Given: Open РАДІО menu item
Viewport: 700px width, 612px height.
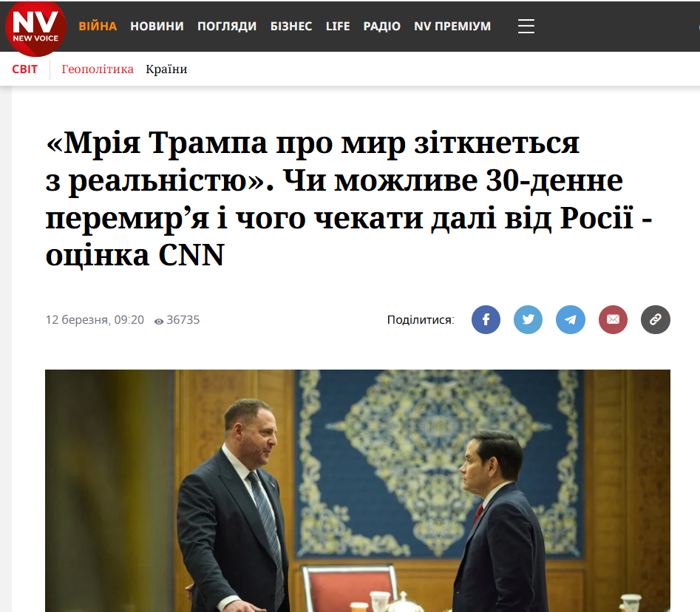Looking at the screenshot, I should pos(381,27).
